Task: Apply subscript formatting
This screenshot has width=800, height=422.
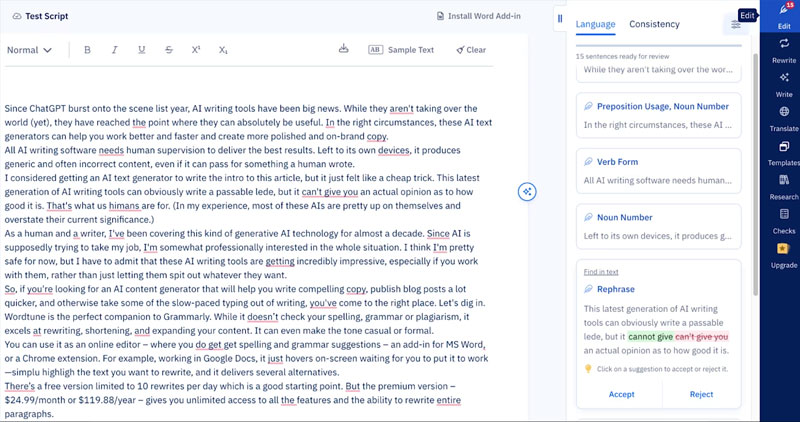Action: [223, 50]
